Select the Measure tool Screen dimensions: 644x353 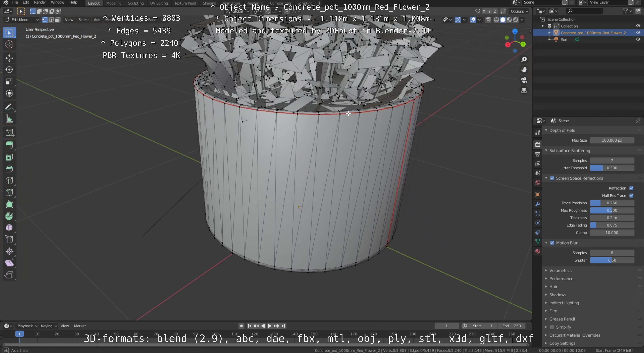(9, 119)
